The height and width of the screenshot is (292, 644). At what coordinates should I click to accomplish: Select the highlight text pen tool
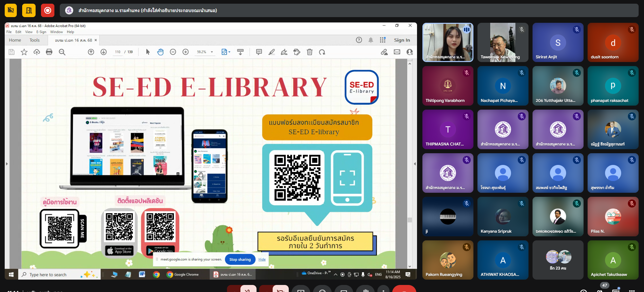(x=272, y=52)
